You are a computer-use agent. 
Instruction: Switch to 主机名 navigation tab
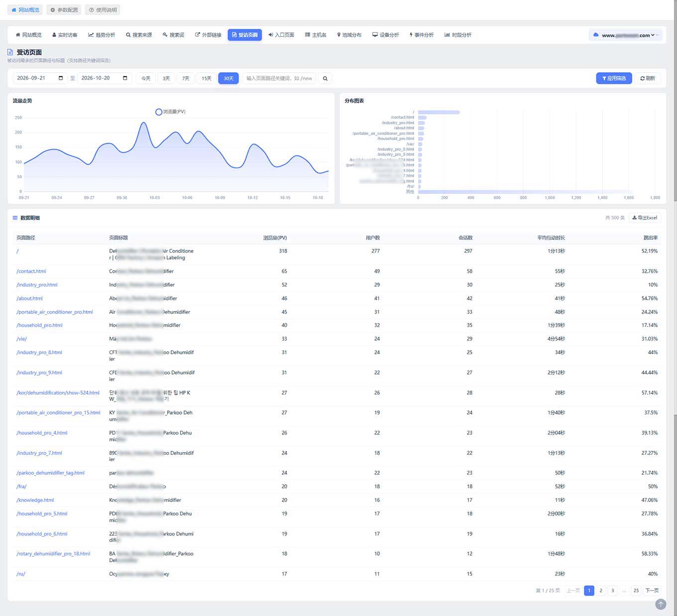point(316,35)
